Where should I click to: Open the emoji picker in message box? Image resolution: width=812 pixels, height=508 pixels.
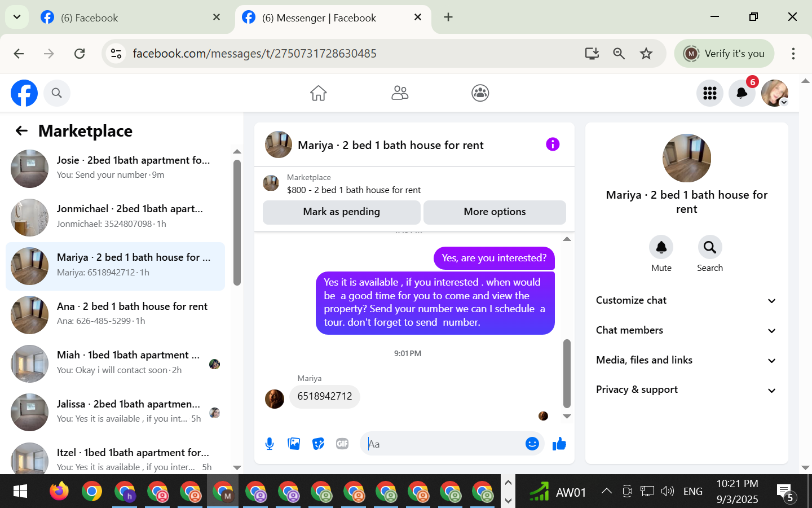click(x=532, y=444)
